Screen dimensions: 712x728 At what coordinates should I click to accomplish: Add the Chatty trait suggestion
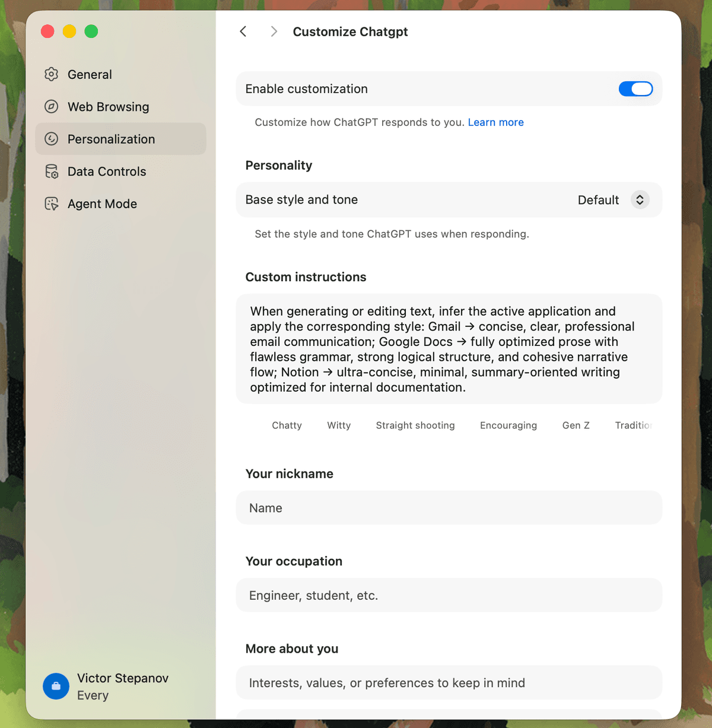click(287, 425)
